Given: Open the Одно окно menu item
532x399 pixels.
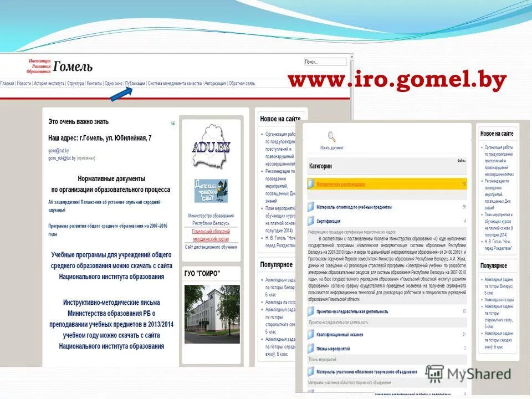Looking at the screenshot, I should [x=113, y=83].
